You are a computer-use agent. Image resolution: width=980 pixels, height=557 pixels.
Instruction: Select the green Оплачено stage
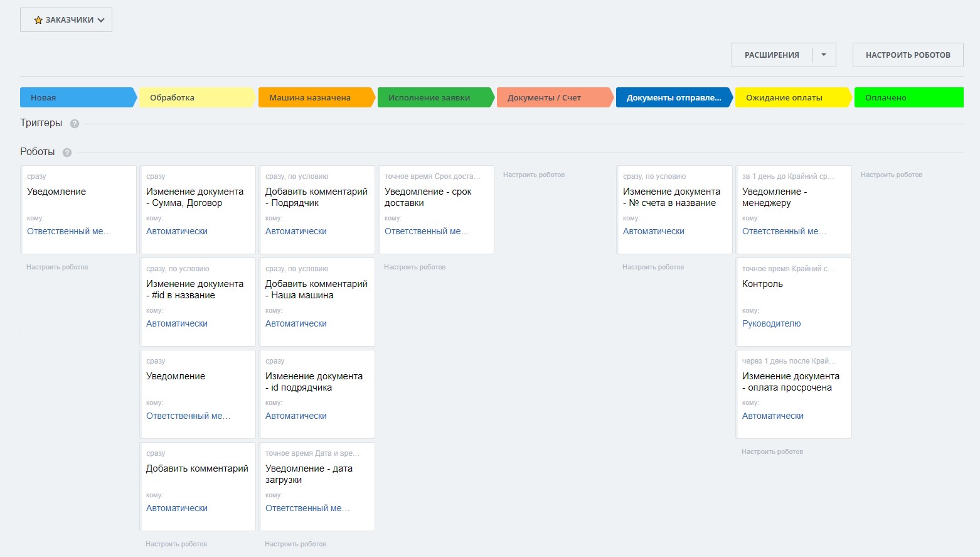908,97
